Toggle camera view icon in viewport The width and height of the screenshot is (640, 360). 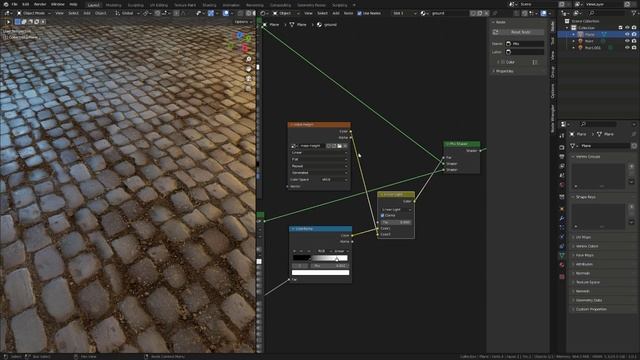coord(249,78)
